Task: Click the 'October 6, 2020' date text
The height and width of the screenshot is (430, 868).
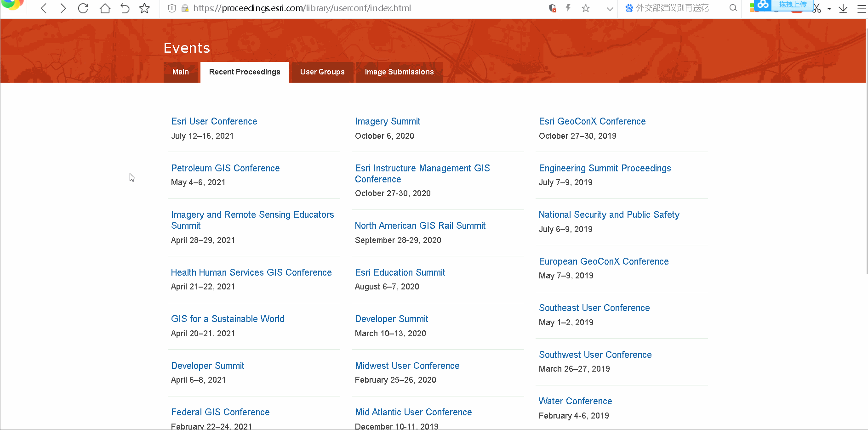Action: pos(384,136)
